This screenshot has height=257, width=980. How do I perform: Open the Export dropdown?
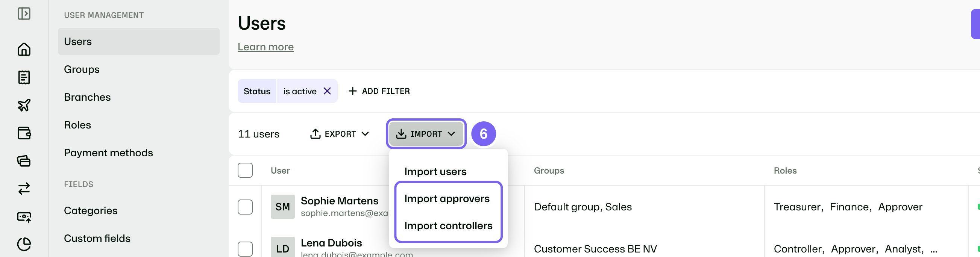(339, 133)
